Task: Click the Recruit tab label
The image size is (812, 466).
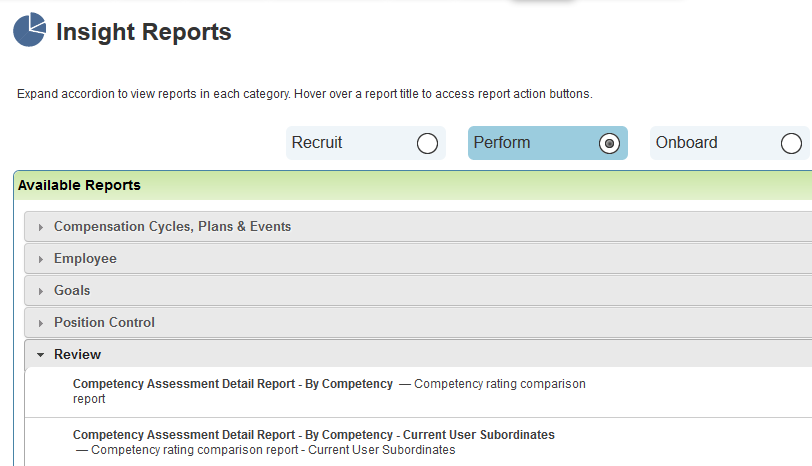Action: pyautogui.click(x=317, y=142)
